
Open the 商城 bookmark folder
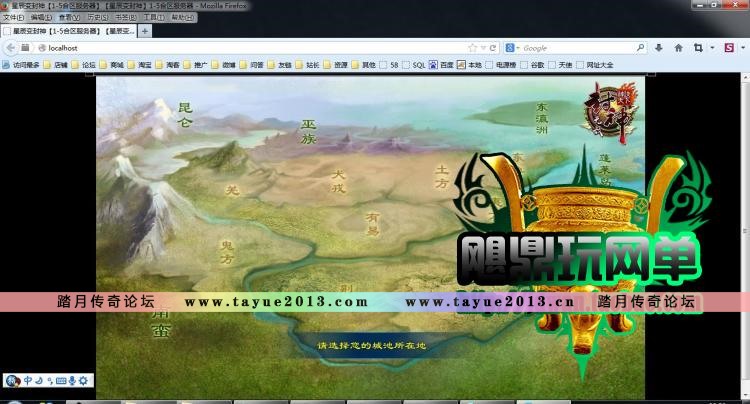coord(111,65)
